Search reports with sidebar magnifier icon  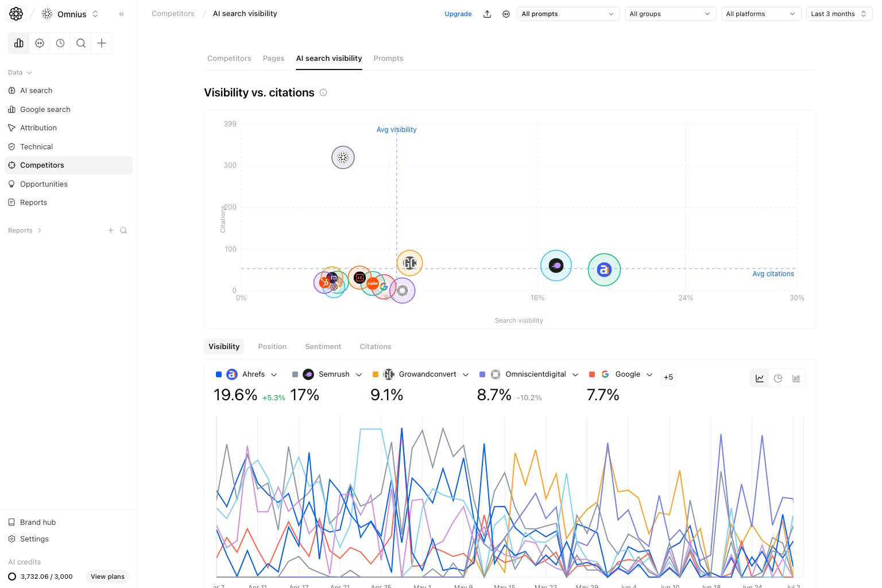(x=123, y=230)
